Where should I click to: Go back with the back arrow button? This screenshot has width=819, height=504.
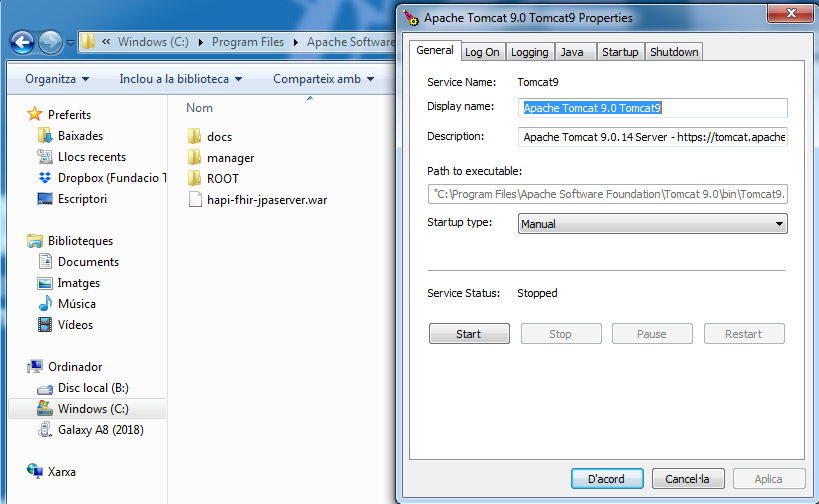click(23, 42)
